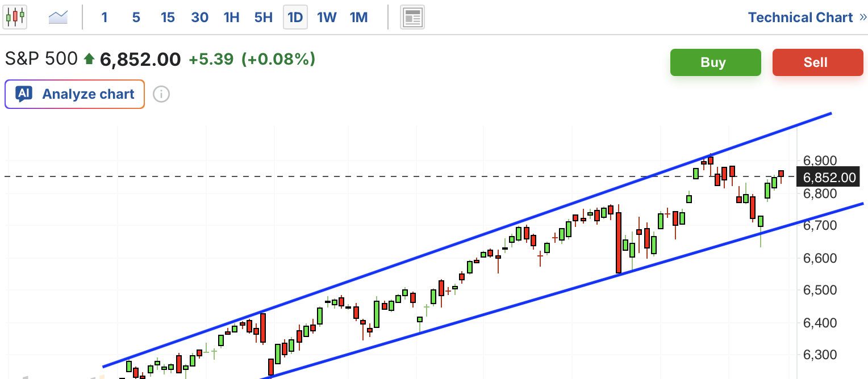This screenshot has width=868, height=379.
Task: Click the double chevron after Technical Chart
Action: (x=863, y=18)
